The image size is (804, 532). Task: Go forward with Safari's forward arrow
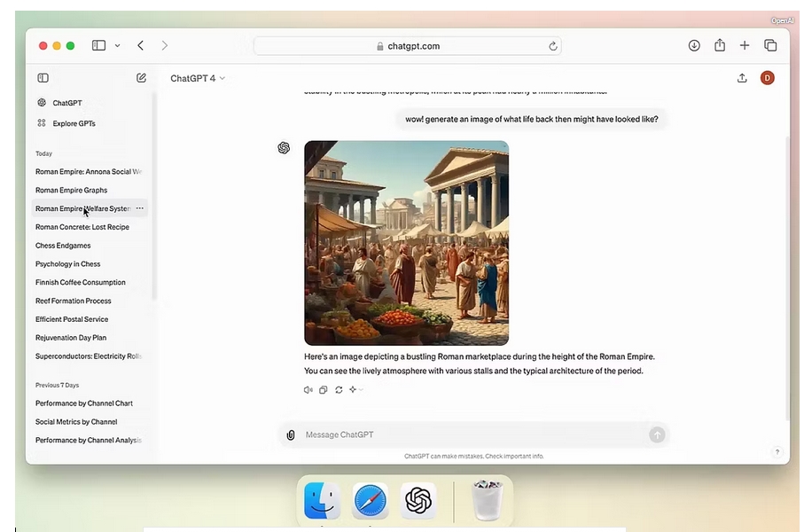165,45
